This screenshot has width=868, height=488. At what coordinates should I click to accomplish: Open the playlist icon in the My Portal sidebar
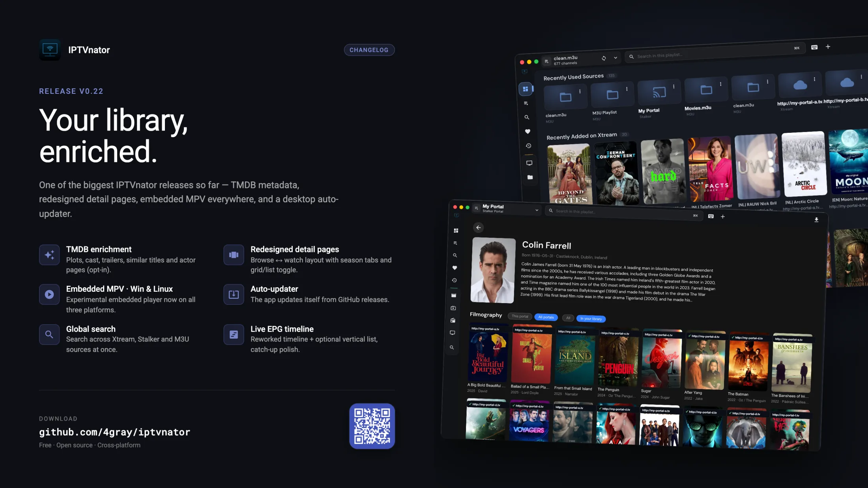(455, 243)
